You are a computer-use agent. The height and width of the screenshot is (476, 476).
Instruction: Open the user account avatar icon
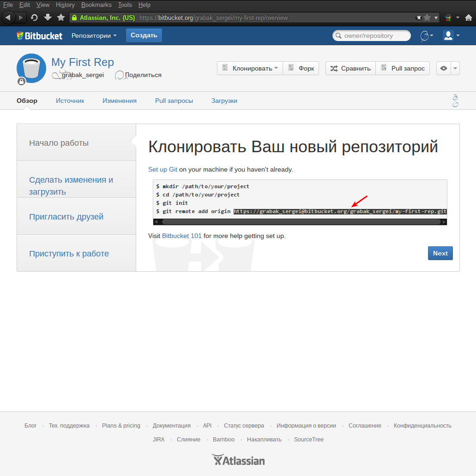click(x=447, y=36)
